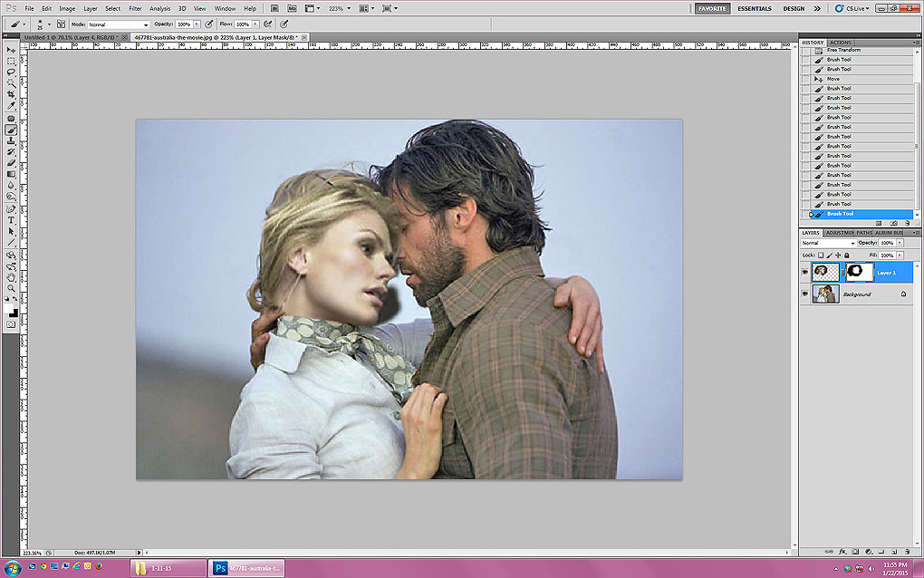
Task: Click the trash icon in History panel
Action: coord(907,222)
